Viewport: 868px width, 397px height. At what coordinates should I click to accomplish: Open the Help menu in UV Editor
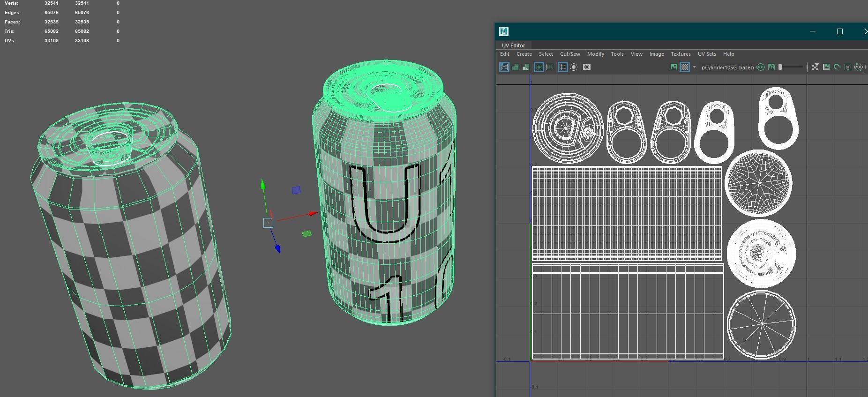(729, 54)
